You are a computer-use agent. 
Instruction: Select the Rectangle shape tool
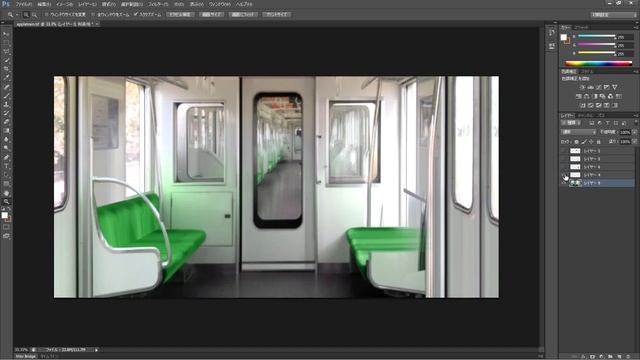pos(6,184)
